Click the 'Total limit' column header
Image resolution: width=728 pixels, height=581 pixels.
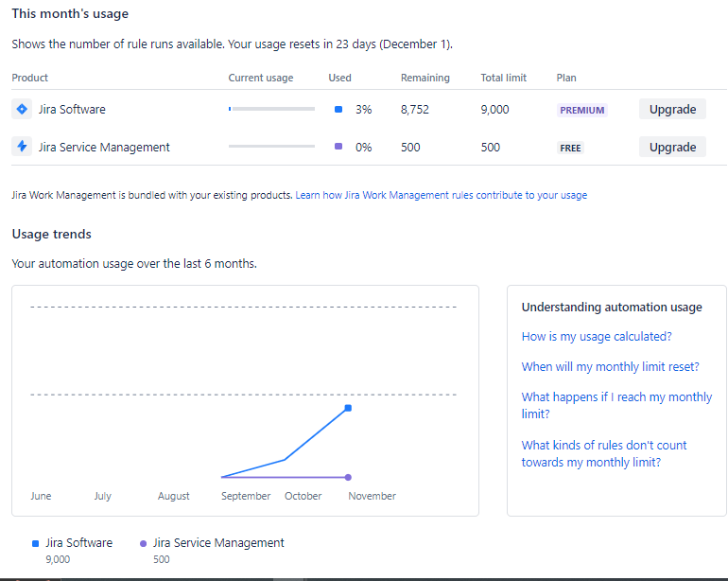(x=503, y=78)
